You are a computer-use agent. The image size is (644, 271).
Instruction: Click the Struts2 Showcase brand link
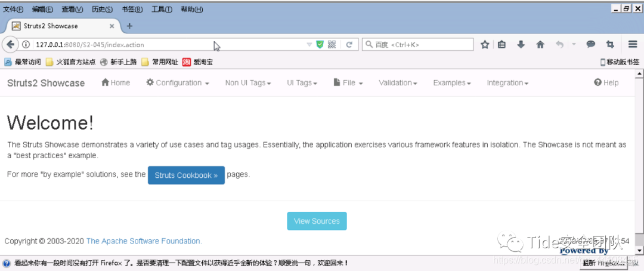(46, 83)
